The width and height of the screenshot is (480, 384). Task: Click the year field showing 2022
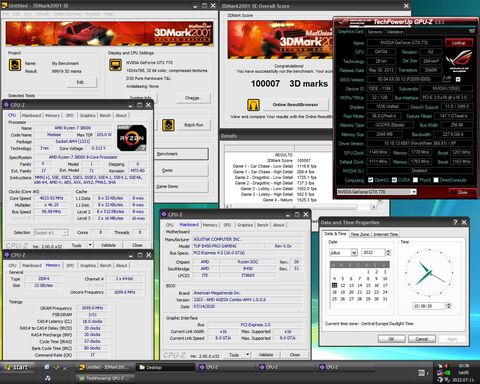pos(373,253)
